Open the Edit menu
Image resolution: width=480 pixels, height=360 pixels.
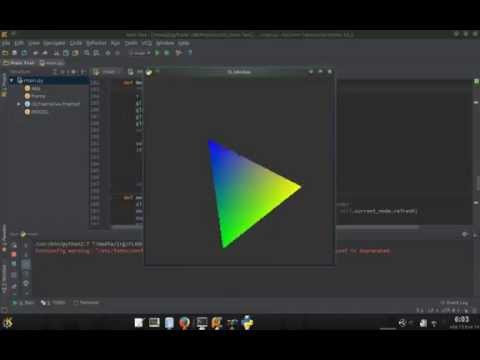19,43
